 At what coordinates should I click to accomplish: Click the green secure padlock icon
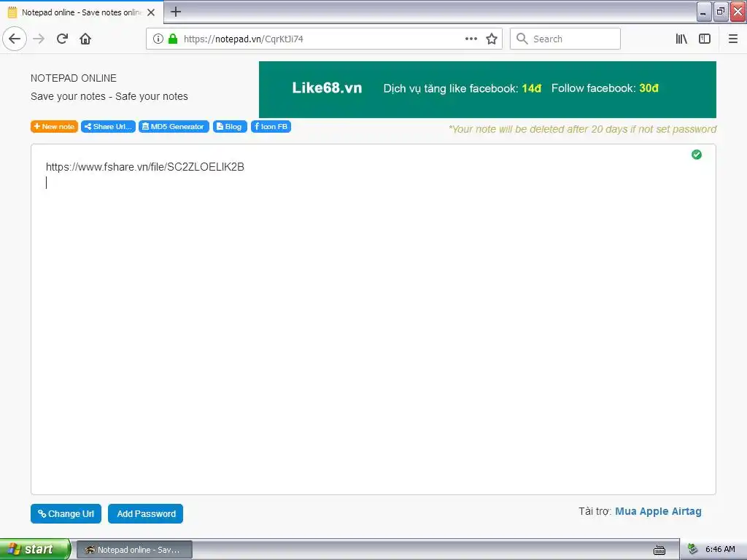[x=173, y=39]
